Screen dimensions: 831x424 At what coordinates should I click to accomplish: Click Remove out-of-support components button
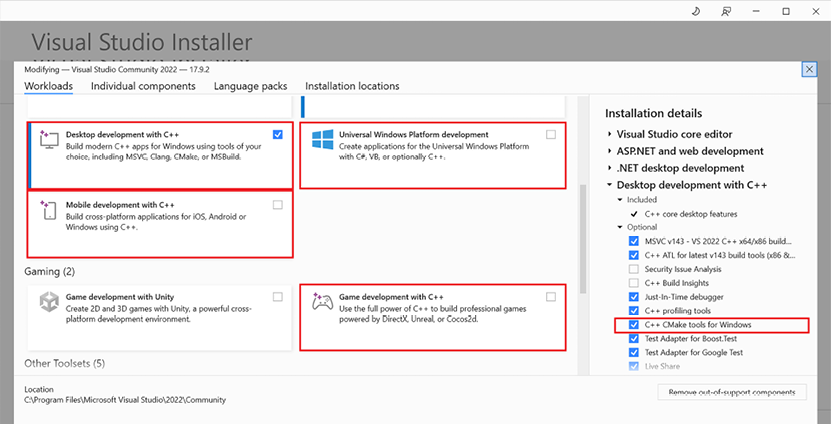[732, 392]
